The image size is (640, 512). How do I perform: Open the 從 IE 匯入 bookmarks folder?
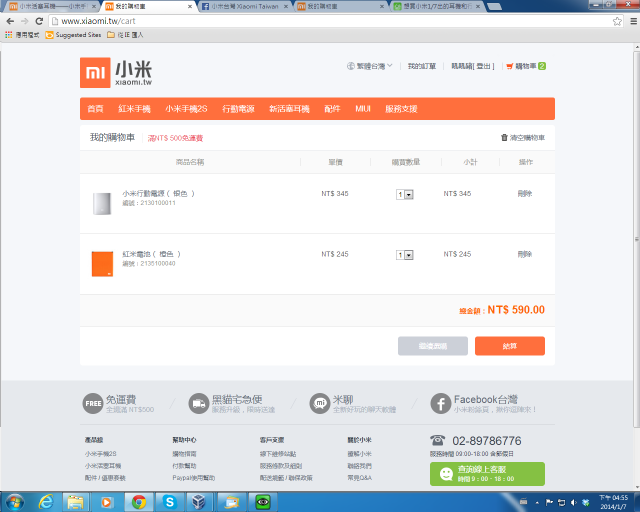[x=125, y=35]
